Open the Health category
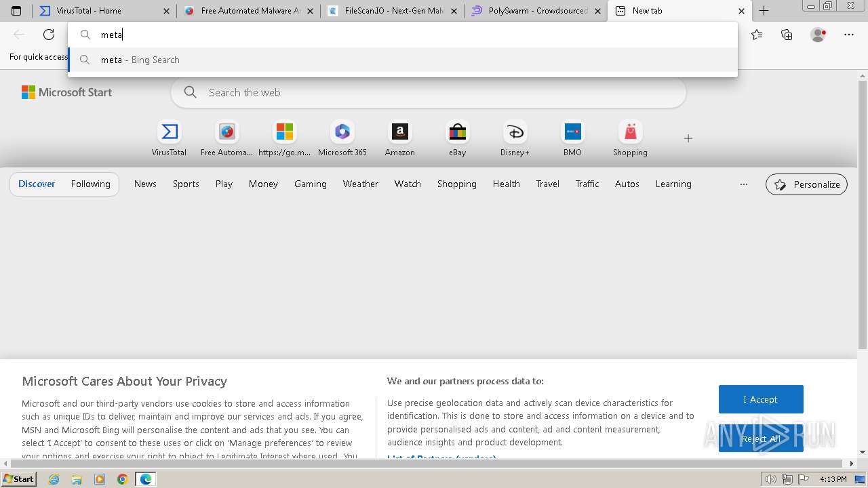The image size is (868, 488). tap(507, 184)
